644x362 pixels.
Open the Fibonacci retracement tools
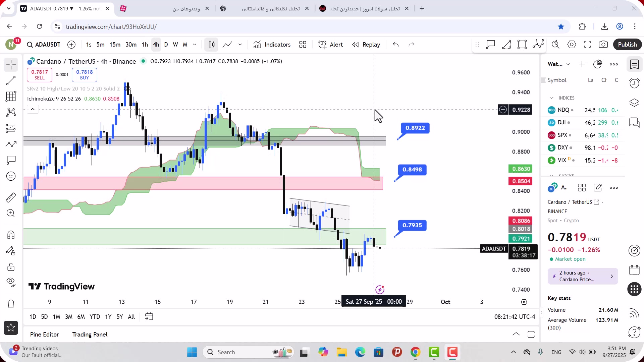(x=11, y=97)
